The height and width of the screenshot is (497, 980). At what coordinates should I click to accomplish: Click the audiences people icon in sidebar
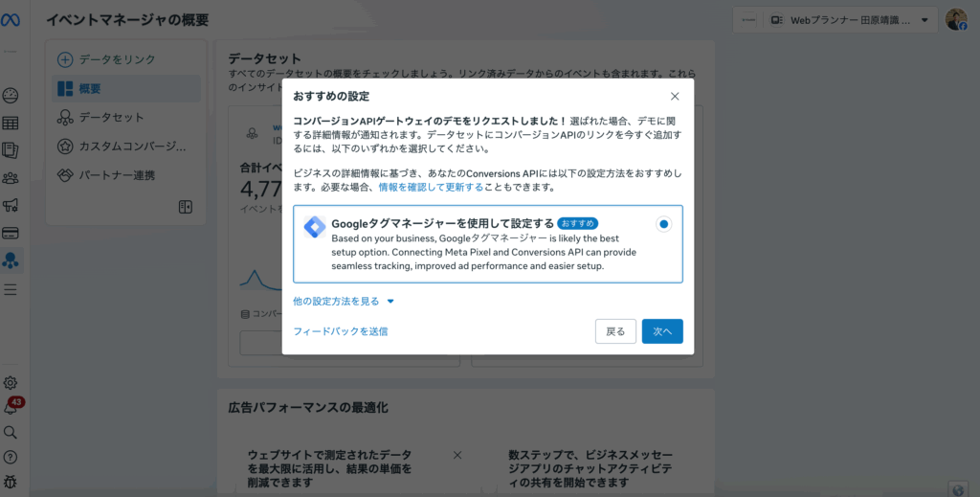pyautogui.click(x=11, y=177)
